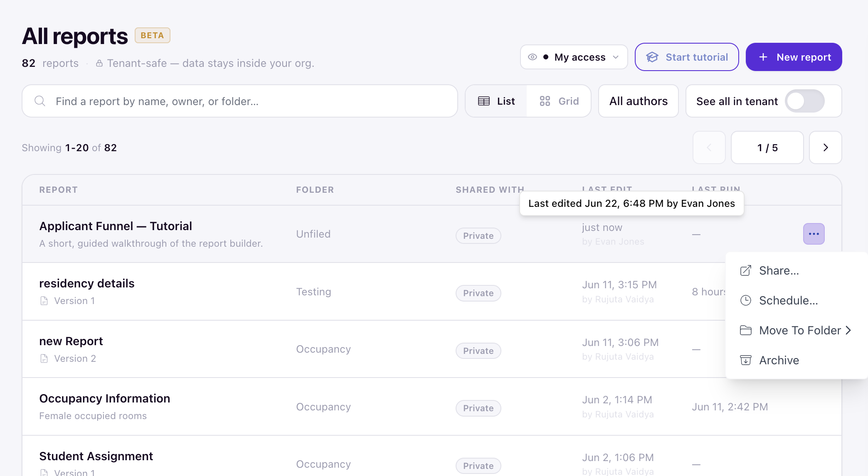
Task: Click the eye icon in My access
Action: [533, 57]
